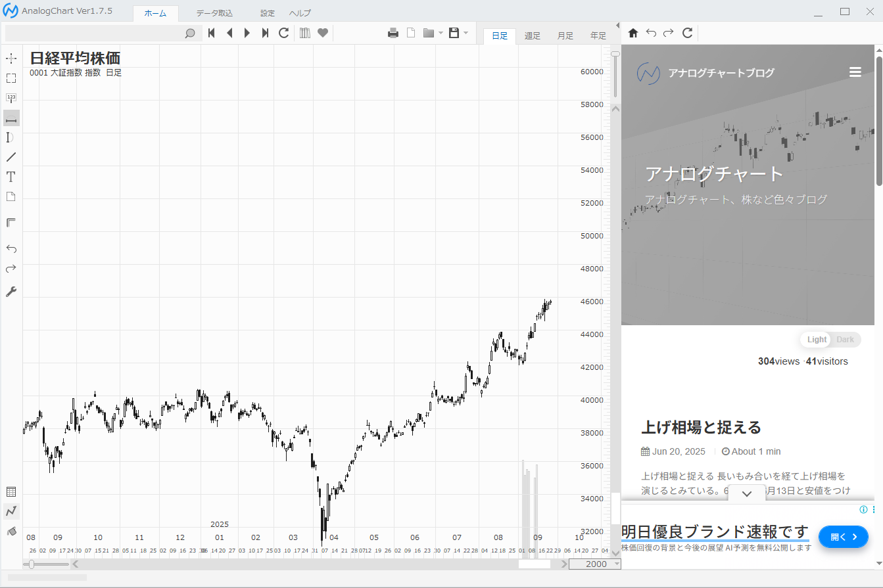
Task: Jump to first record with skip-back arrow
Action: (212, 33)
